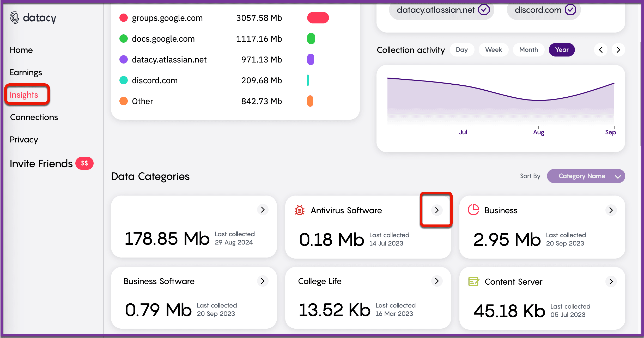Select the Year activity view
The width and height of the screenshot is (644, 338).
pyautogui.click(x=562, y=50)
